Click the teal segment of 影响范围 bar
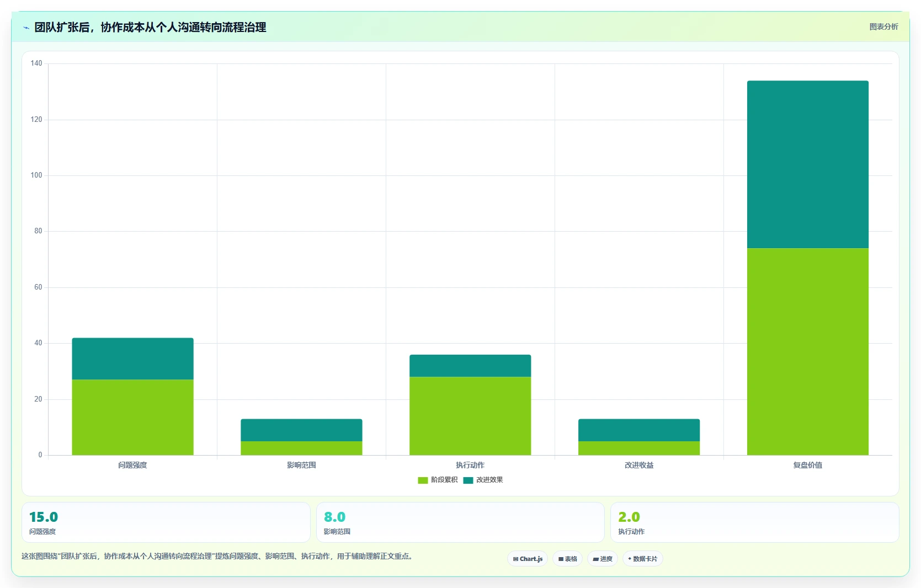Viewport: 921px width, 588px height. tap(301, 430)
